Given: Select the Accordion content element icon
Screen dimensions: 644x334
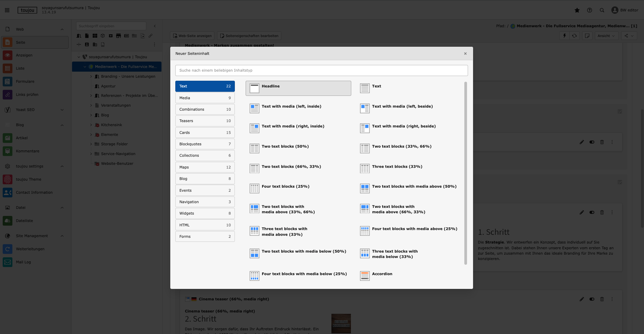Looking at the screenshot, I should pos(365,276).
